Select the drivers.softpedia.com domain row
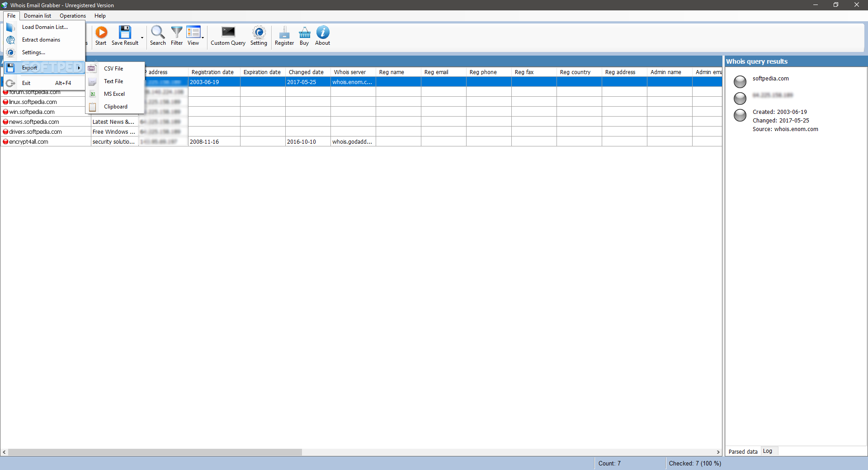Image resolution: width=868 pixels, height=470 pixels. (x=361, y=132)
